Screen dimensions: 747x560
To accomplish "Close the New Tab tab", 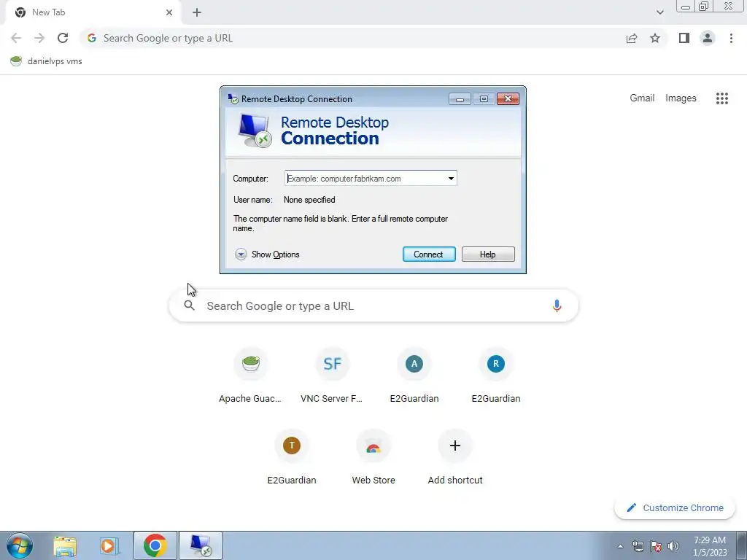I will click(169, 12).
